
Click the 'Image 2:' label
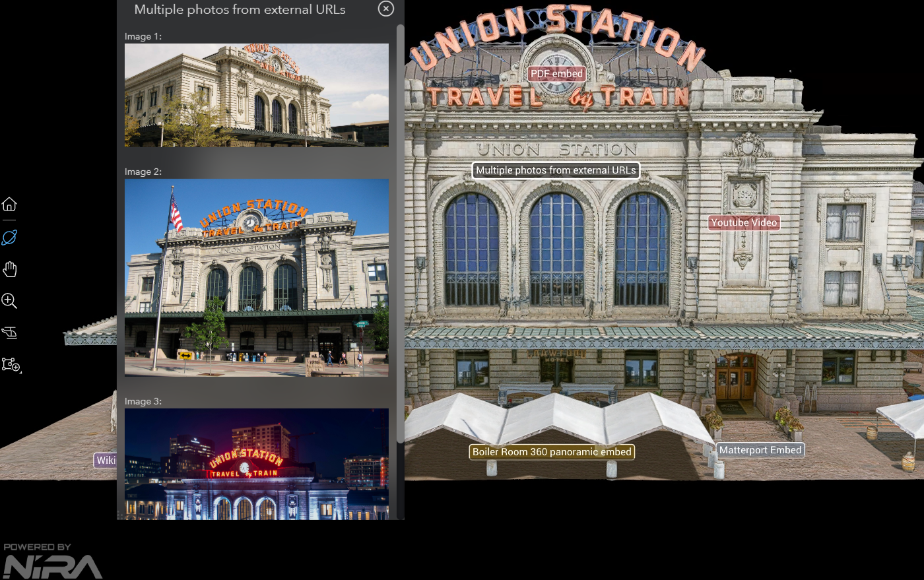[143, 172]
